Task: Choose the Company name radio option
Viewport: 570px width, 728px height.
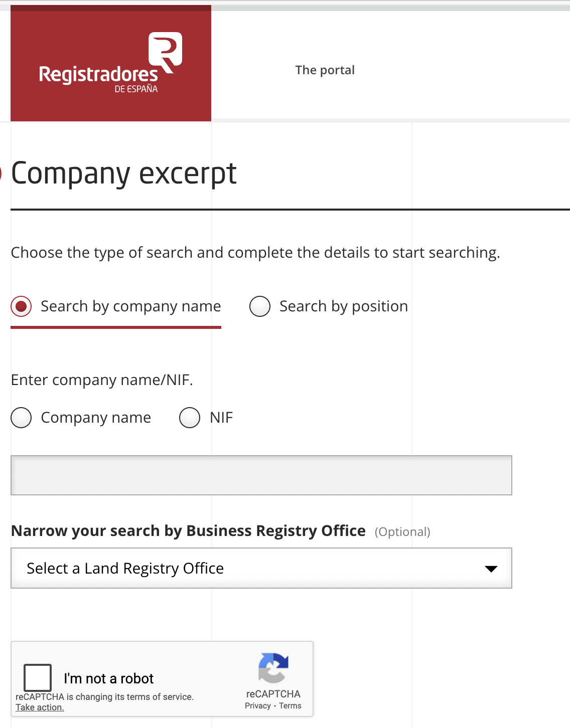Action: click(21, 418)
